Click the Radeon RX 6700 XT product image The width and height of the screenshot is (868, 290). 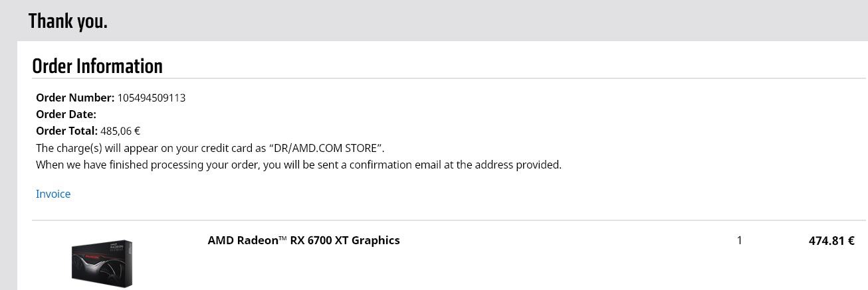[102, 263]
